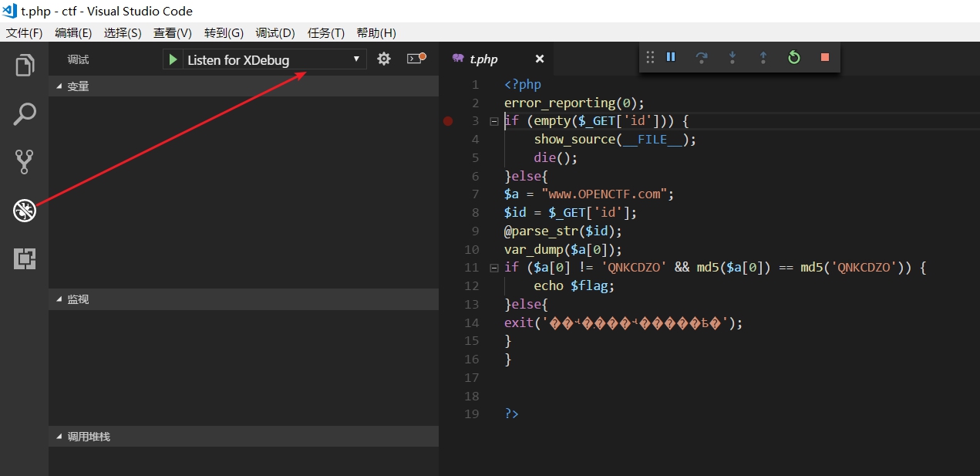This screenshot has width=980, height=476.
Task: Open the Debug view bug icon
Action: coord(25,210)
